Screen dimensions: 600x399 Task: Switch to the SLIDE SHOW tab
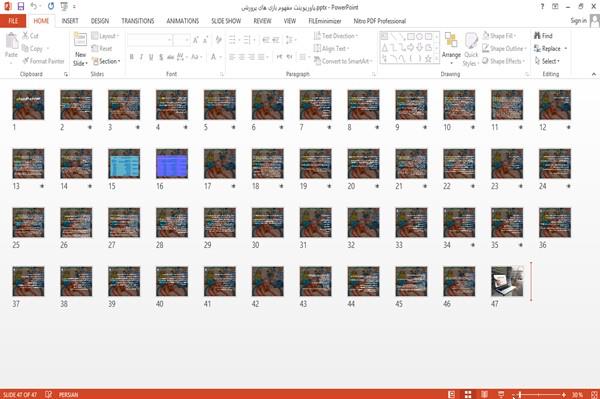click(x=226, y=21)
